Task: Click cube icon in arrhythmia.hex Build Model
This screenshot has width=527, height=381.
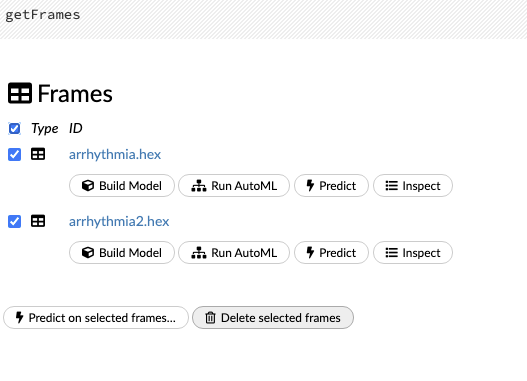Action: [88, 185]
